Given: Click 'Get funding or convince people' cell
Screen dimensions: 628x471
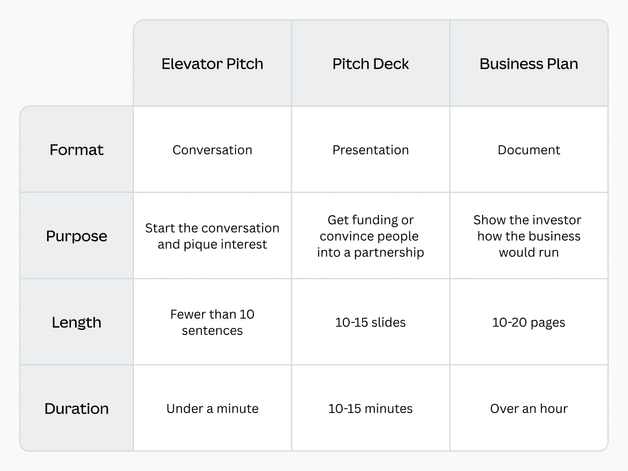Looking at the screenshot, I should (x=370, y=236).
